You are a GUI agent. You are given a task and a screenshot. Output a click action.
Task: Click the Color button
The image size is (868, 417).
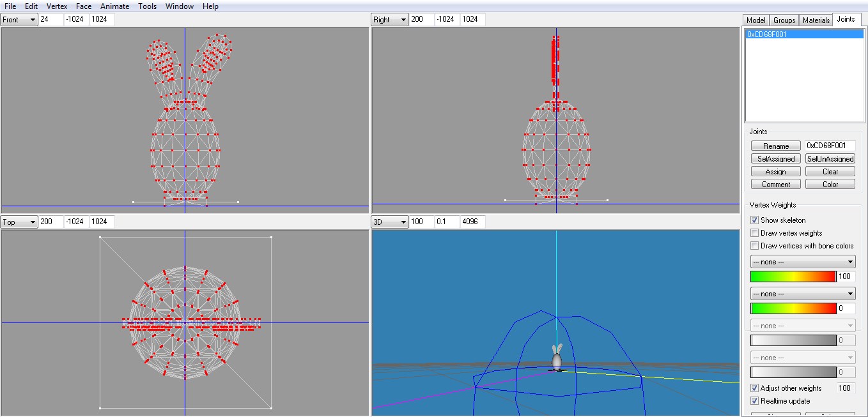[830, 184]
